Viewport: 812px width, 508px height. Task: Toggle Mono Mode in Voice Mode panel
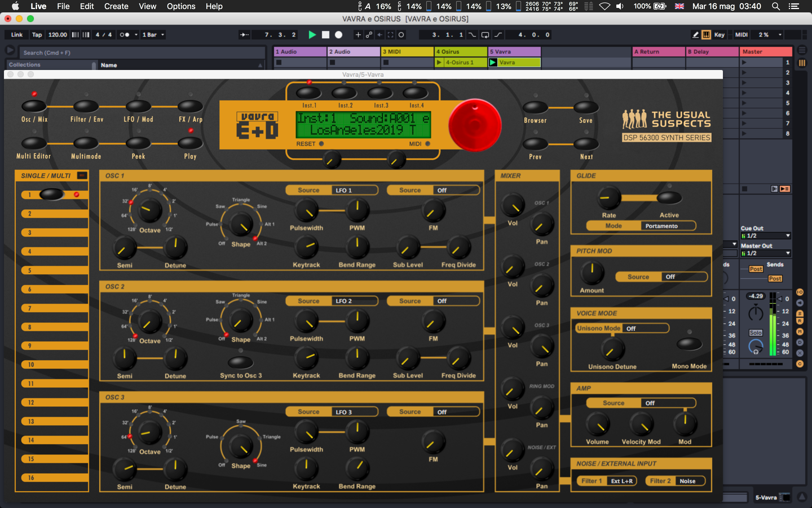[x=689, y=344]
